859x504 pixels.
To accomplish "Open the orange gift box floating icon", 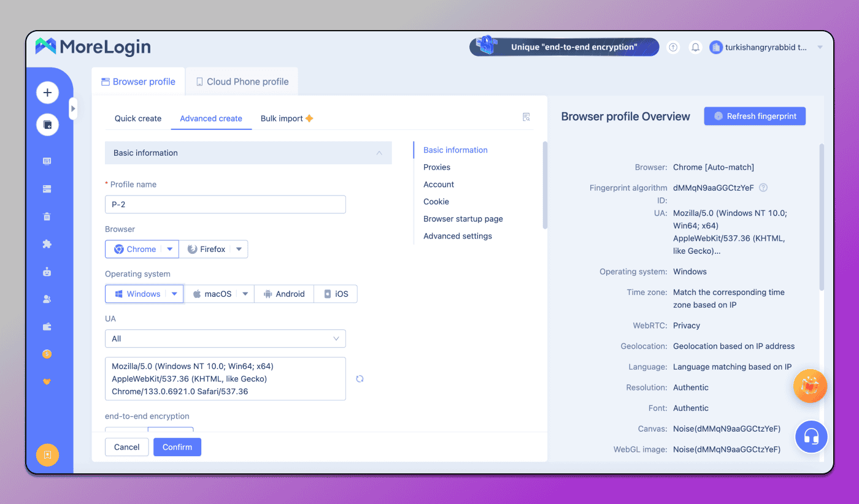I will click(811, 386).
